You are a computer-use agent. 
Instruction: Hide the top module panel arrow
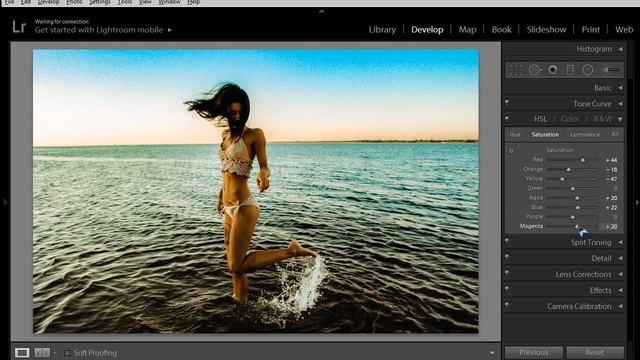pos(322,11)
